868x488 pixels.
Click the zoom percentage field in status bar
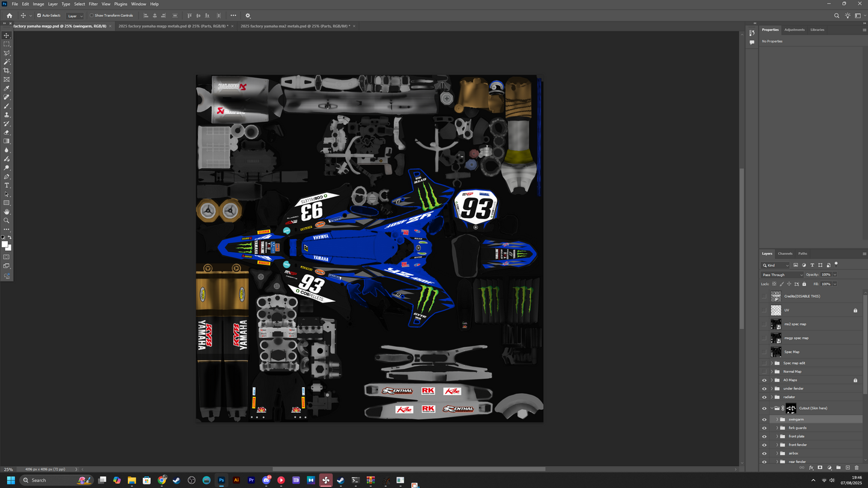click(x=8, y=469)
